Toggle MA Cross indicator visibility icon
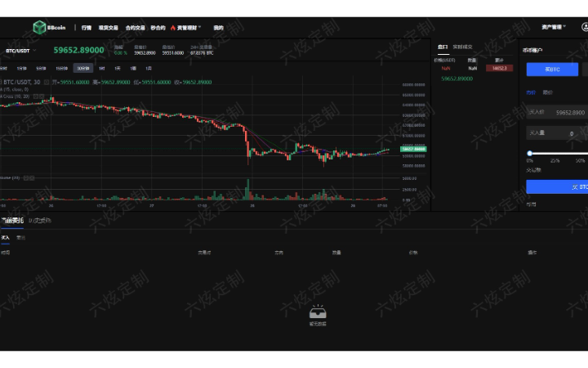Image resolution: width=588 pixels, height=368 pixels. point(36,96)
